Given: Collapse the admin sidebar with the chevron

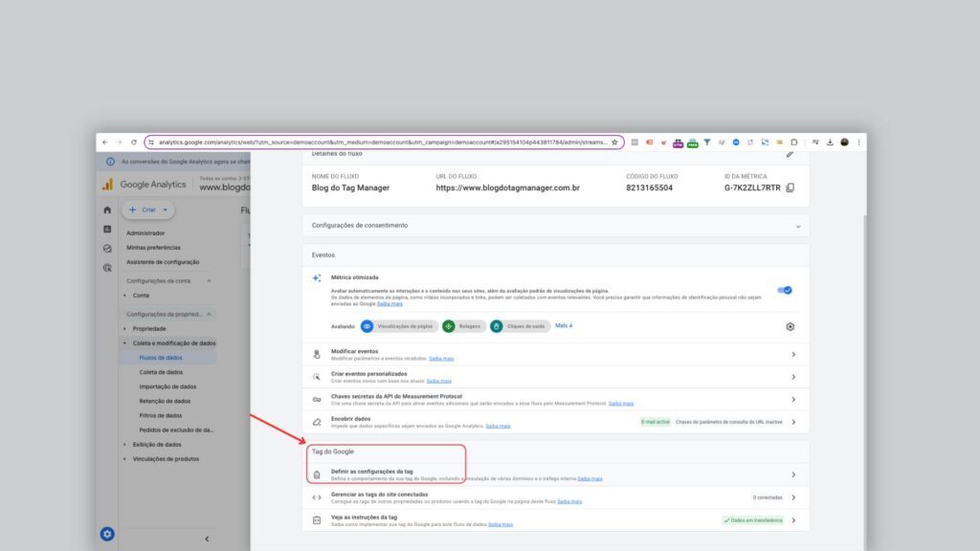Looking at the screenshot, I should point(207,539).
